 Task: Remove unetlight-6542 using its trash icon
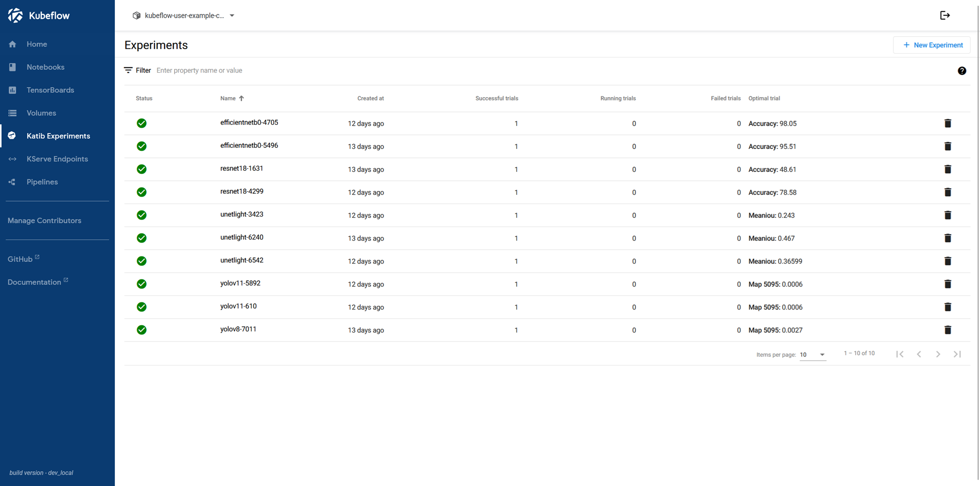(947, 261)
